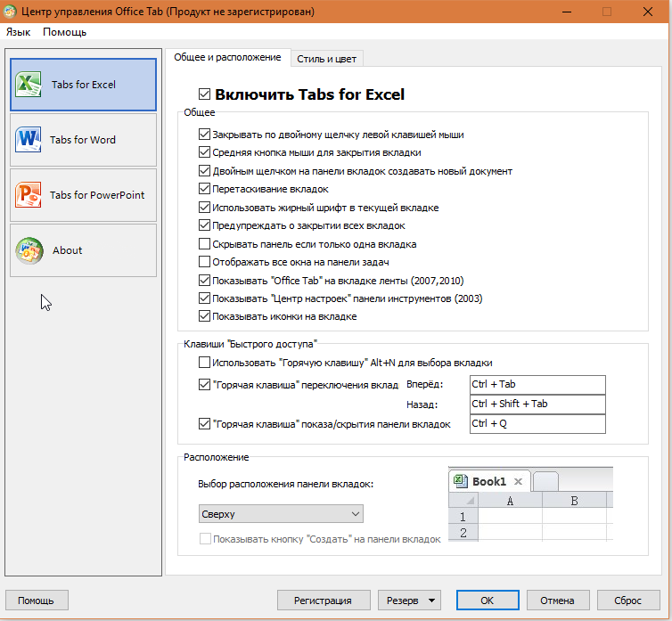The width and height of the screenshot is (672, 621).
Task: Focus the Назад hotkey field Ctrl + Shift + Tab
Action: pyautogui.click(x=537, y=404)
